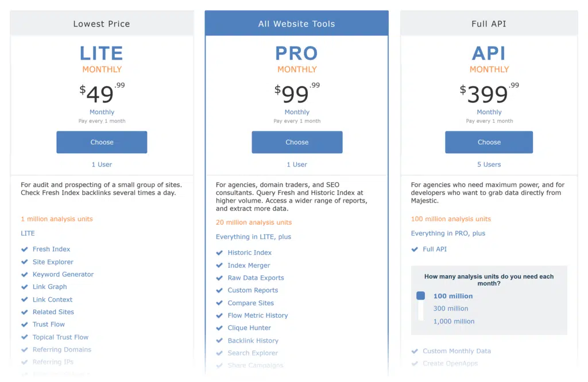This screenshot has height=382, width=588.
Task: Click the Lowest Price column header
Action: pyautogui.click(x=102, y=24)
